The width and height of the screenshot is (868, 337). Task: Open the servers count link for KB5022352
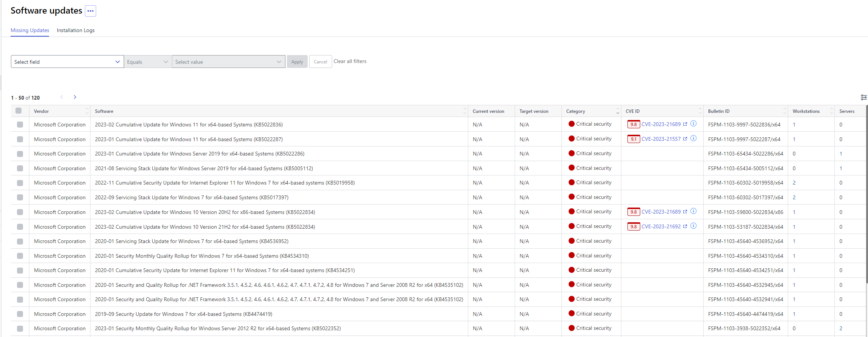pyautogui.click(x=841, y=328)
